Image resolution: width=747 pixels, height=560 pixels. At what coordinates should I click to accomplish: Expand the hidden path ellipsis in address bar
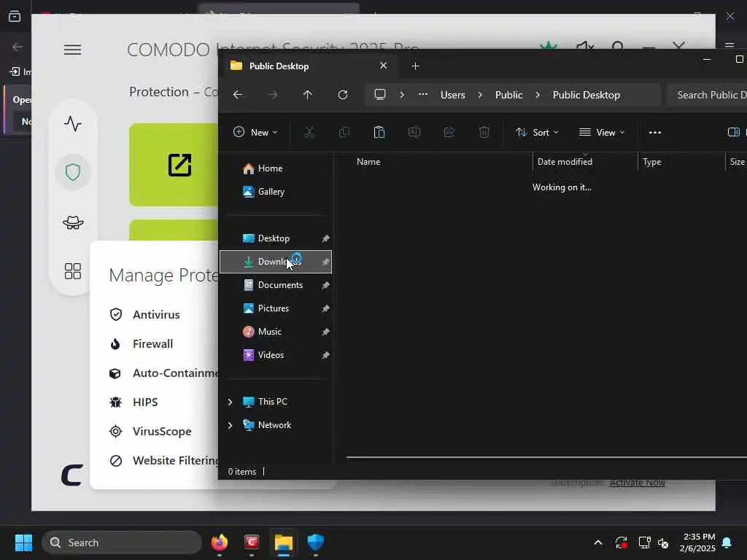[422, 94]
